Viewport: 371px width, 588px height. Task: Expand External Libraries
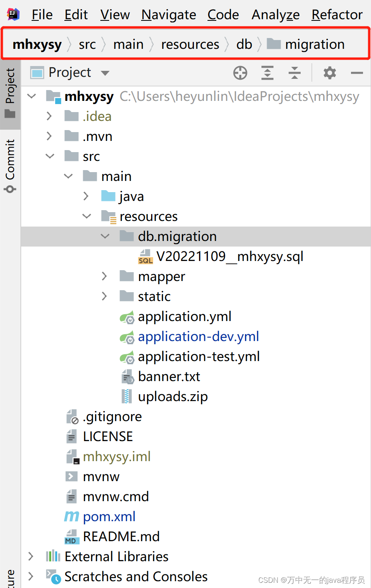click(x=31, y=556)
